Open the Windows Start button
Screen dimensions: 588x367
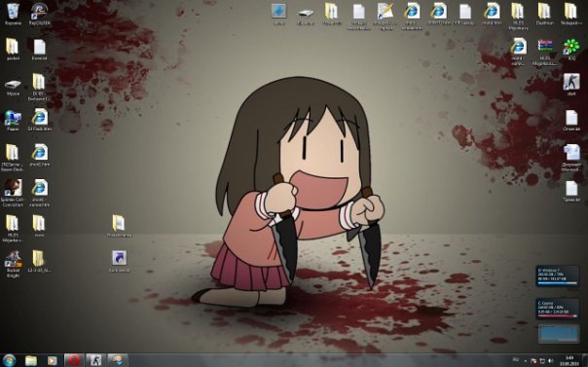tap(9, 360)
